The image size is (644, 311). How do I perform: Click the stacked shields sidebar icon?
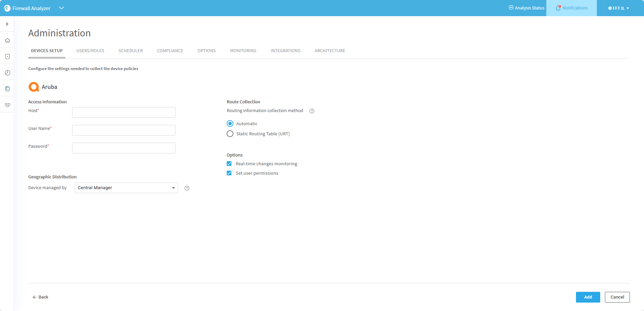(x=7, y=89)
